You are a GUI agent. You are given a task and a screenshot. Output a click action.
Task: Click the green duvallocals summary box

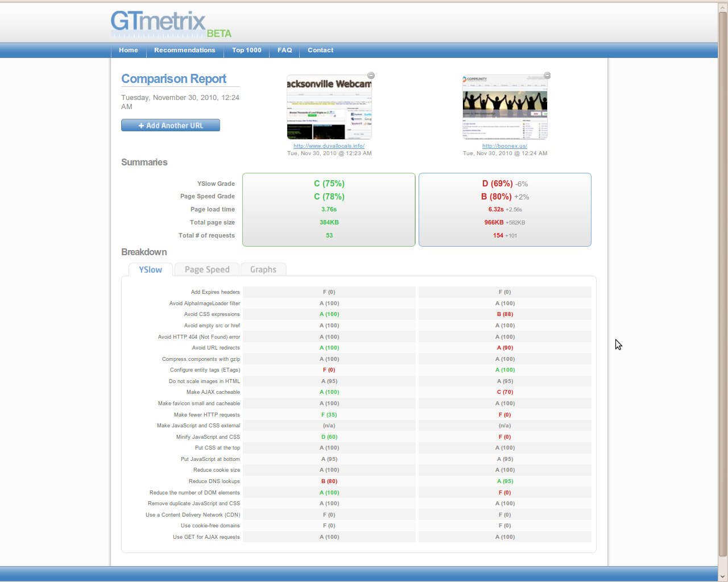[x=329, y=210]
